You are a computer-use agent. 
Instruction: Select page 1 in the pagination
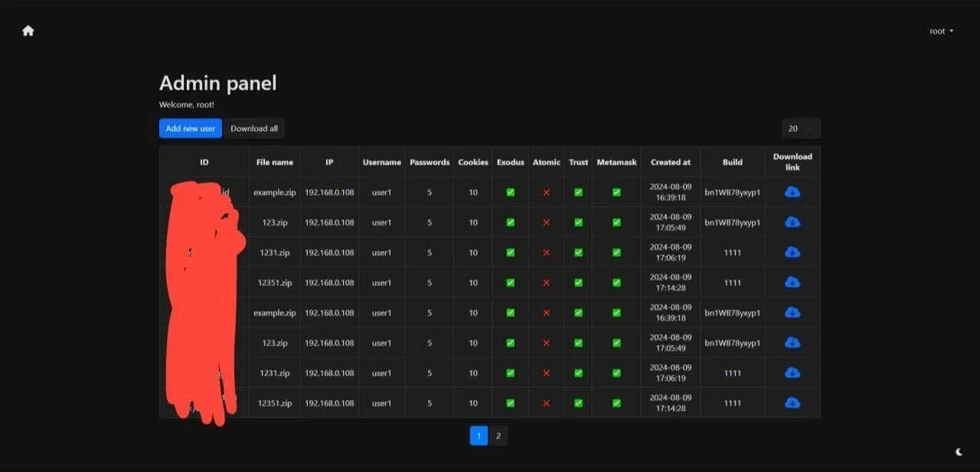click(479, 435)
